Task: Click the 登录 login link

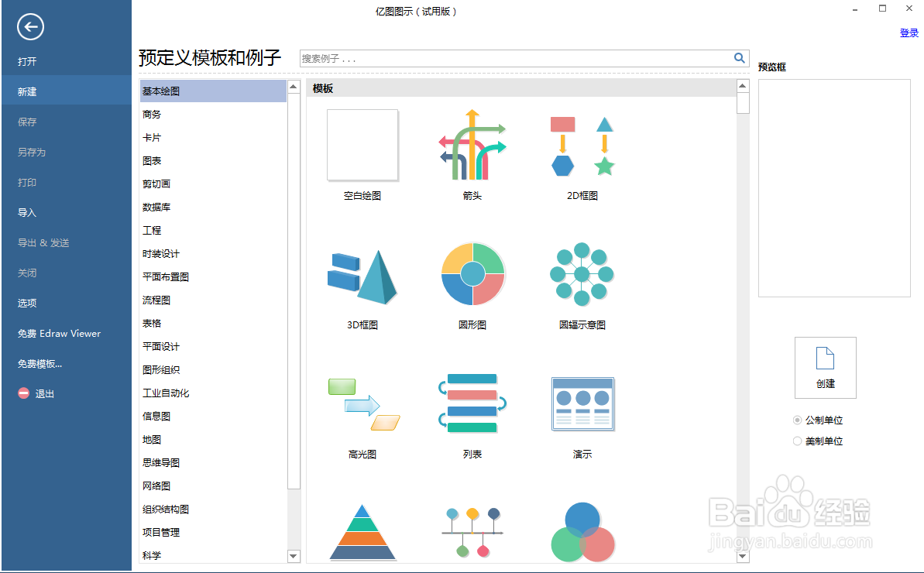Action: tap(909, 33)
